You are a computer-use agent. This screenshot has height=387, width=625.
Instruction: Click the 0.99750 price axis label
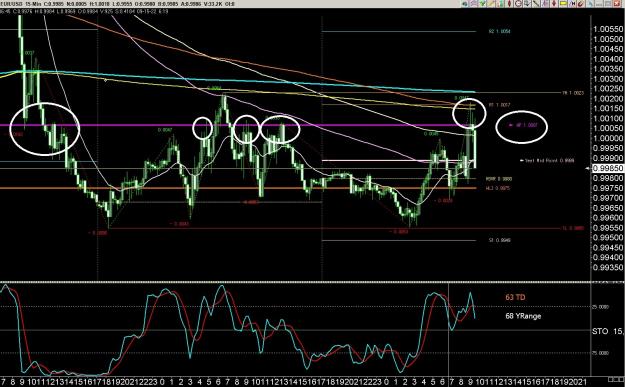tap(608, 188)
